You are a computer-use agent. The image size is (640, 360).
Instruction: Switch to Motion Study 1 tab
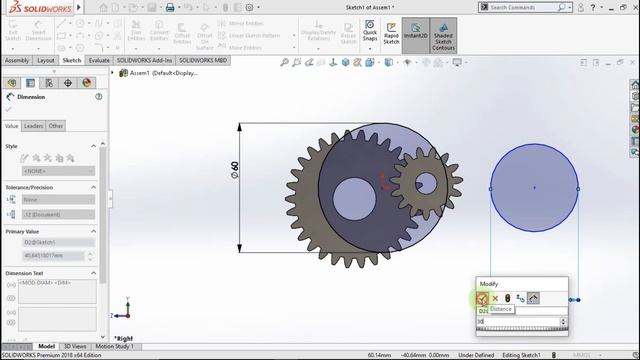click(114, 347)
